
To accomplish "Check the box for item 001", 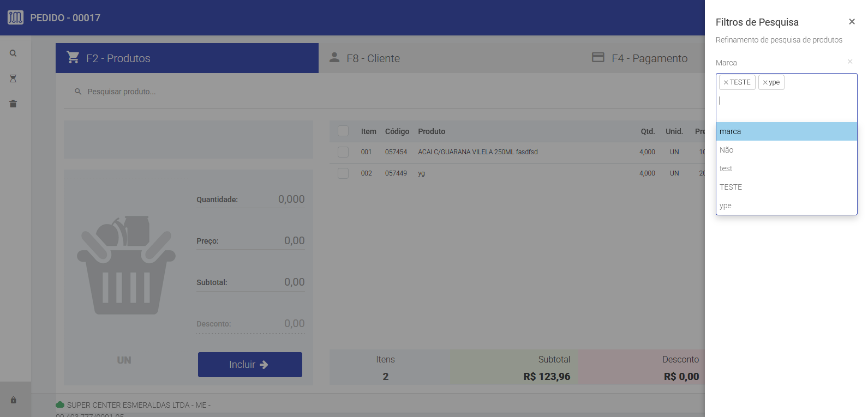I will [343, 152].
